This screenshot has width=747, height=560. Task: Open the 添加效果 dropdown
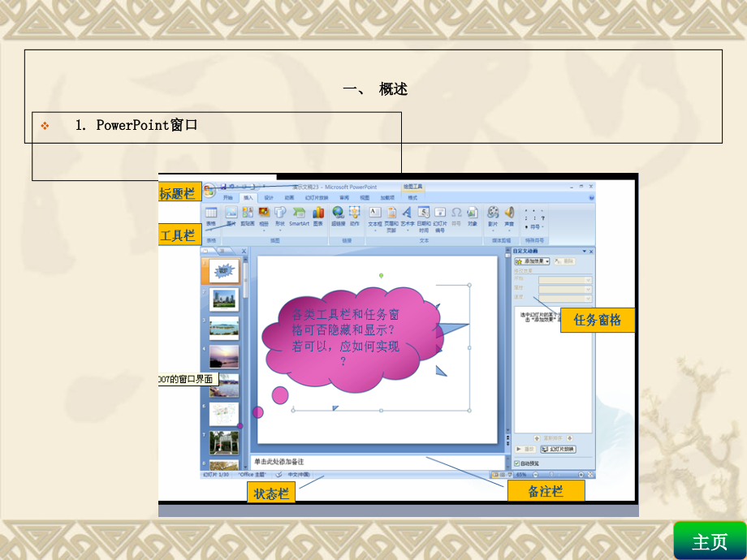pyautogui.click(x=532, y=261)
